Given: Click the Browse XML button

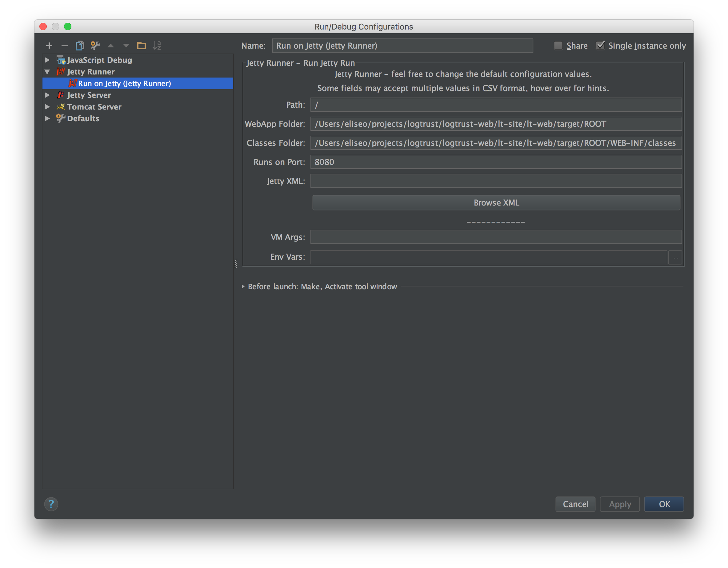Looking at the screenshot, I should pos(496,203).
